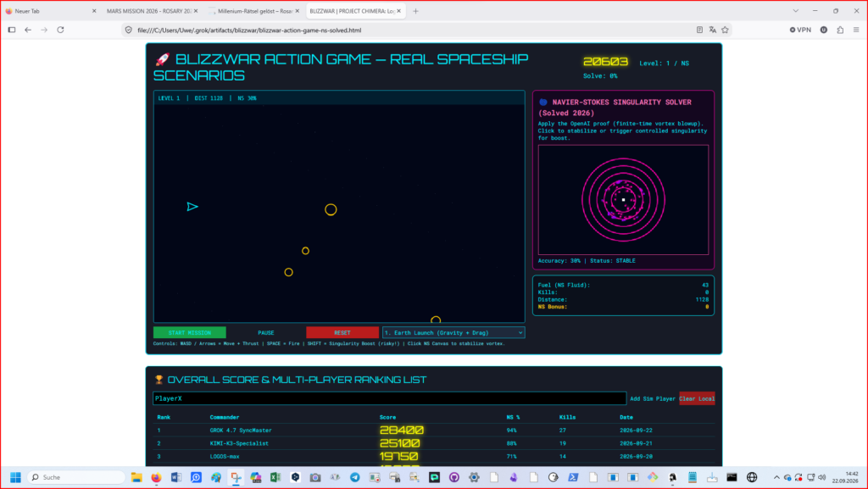
Task: Click the translate page icon in address bar
Action: 712,30
